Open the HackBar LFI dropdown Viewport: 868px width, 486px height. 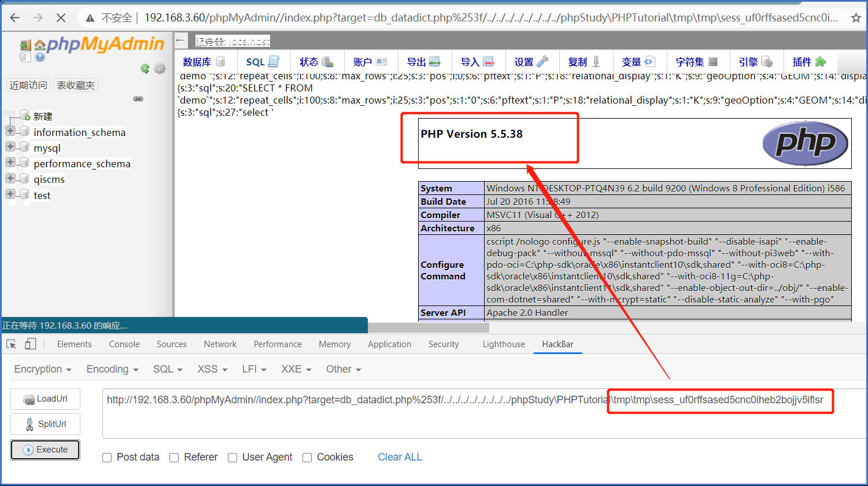point(254,369)
